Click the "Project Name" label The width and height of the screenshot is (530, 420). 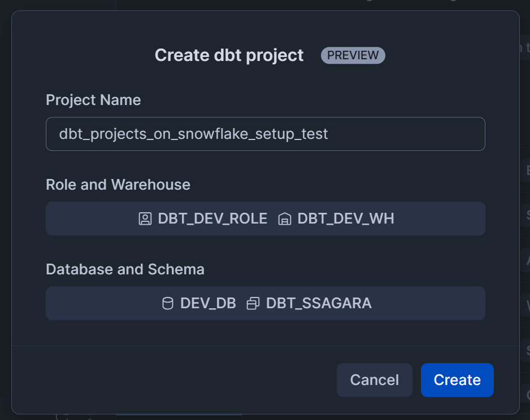point(93,100)
